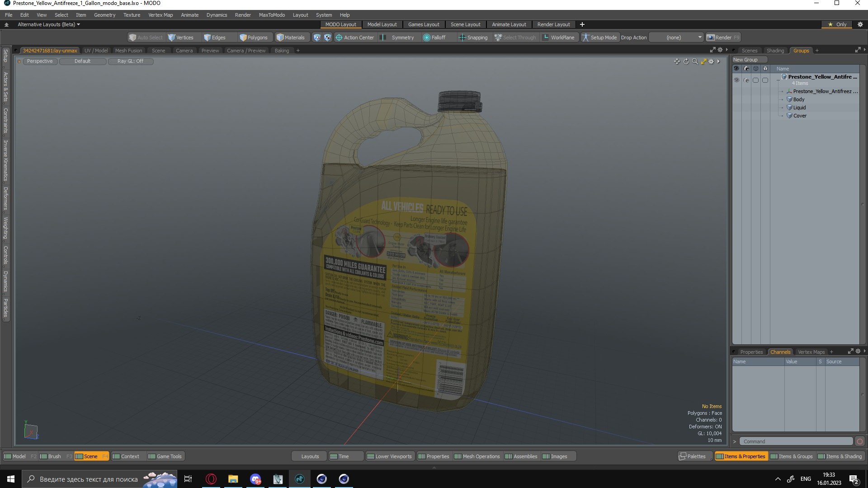Open the Geometry menu
The width and height of the screenshot is (868, 488).
coord(104,15)
